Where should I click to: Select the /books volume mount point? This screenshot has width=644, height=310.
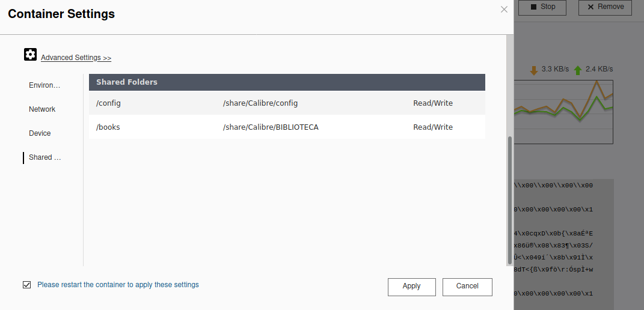[108, 127]
